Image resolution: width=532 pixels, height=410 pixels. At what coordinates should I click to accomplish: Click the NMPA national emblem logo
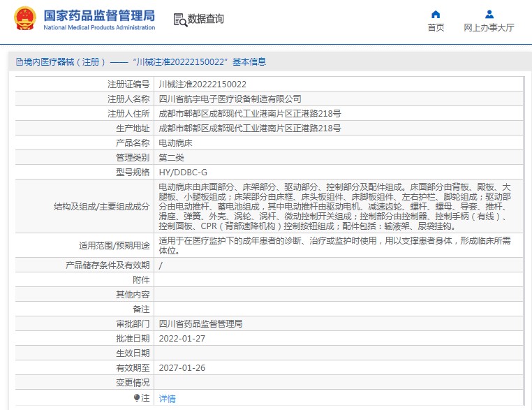pyautogui.click(x=25, y=19)
